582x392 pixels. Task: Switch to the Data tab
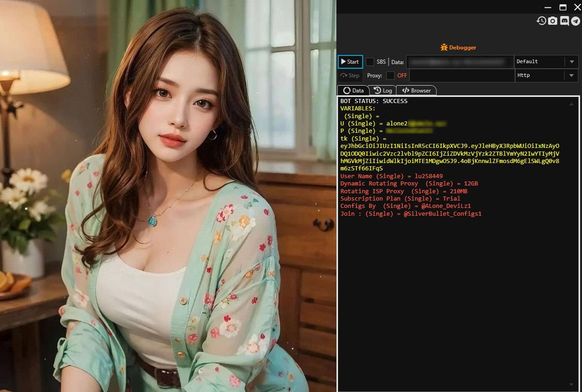pos(353,90)
